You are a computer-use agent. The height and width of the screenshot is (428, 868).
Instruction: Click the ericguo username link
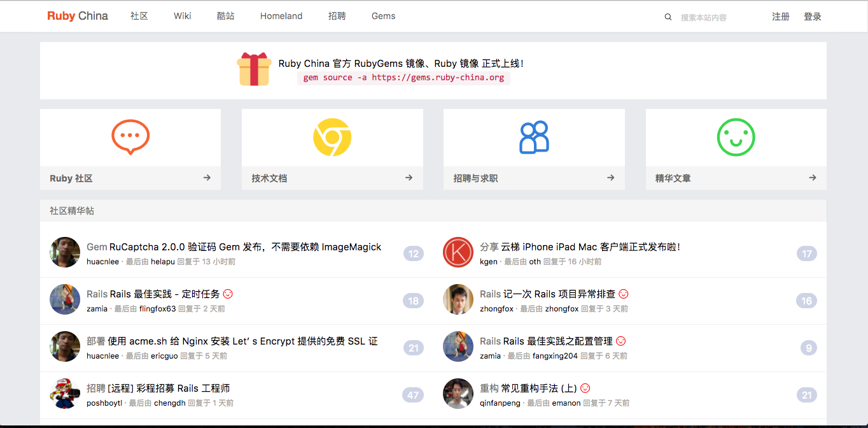click(164, 356)
